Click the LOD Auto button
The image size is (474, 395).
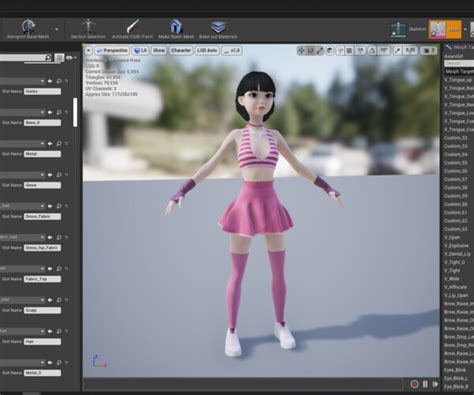[207, 51]
